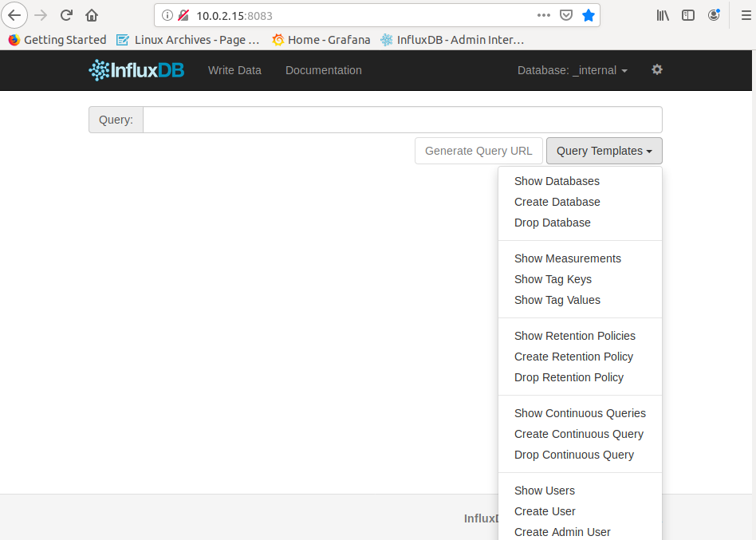This screenshot has height=540, width=756.
Task: Toggle the bookmark star
Action: tap(589, 15)
